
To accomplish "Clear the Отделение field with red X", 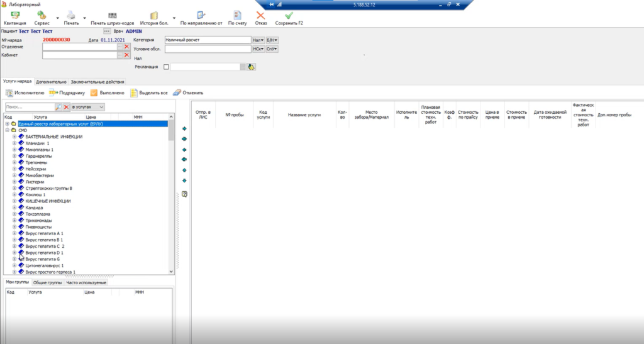I will [126, 47].
